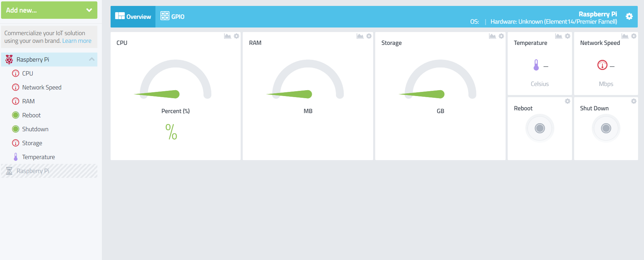The width and height of the screenshot is (644, 260).
Task: Open Network Speed widget chart icon
Action: (x=625, y=36)
